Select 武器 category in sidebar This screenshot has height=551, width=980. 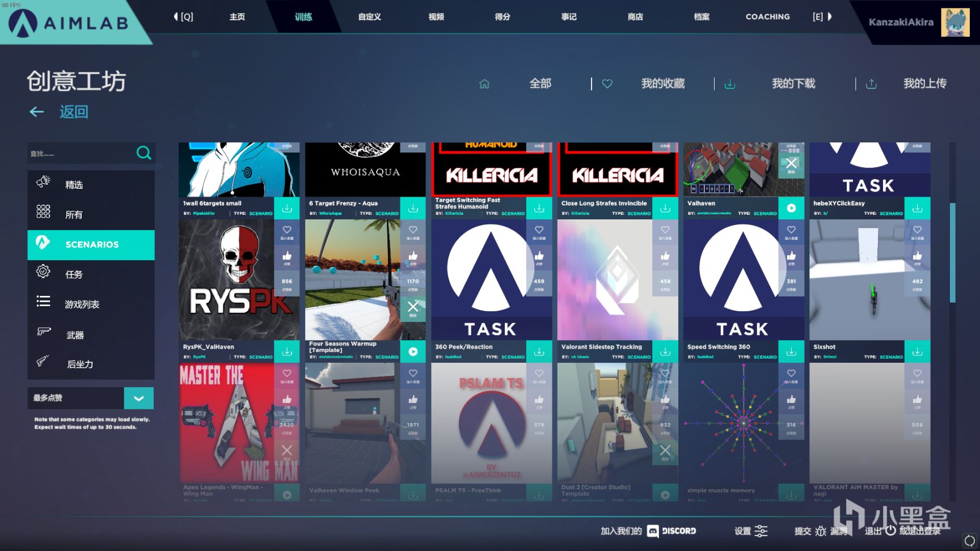tap(91, 334)
